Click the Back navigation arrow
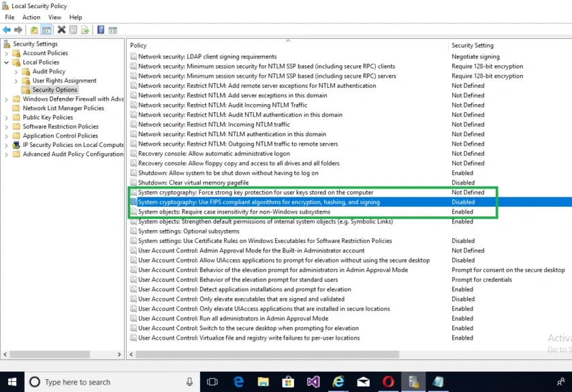Image resolution: width=572 pixels, height=392 pixels. [7, 29]
